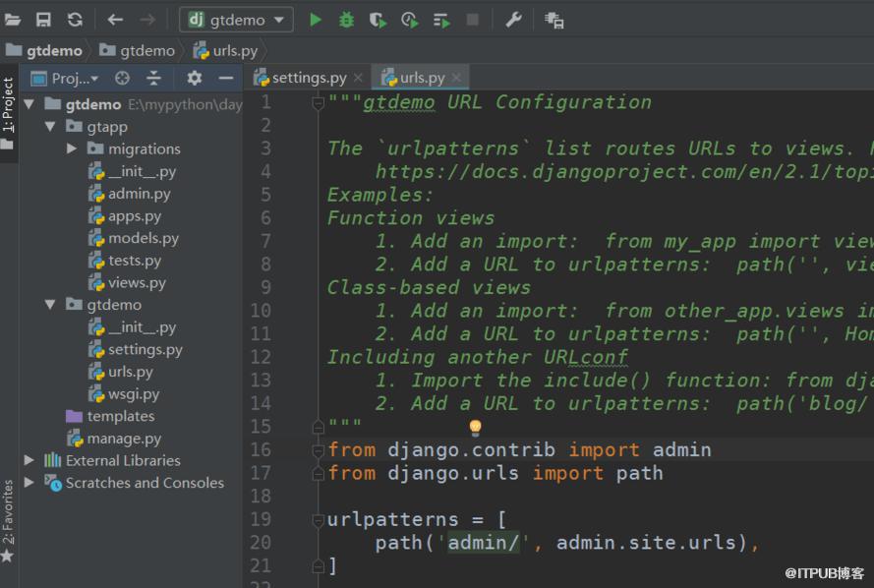Toggle the 1: Project side tool window
The height and width of the screenshot is (588, 874).
[9, 113]
